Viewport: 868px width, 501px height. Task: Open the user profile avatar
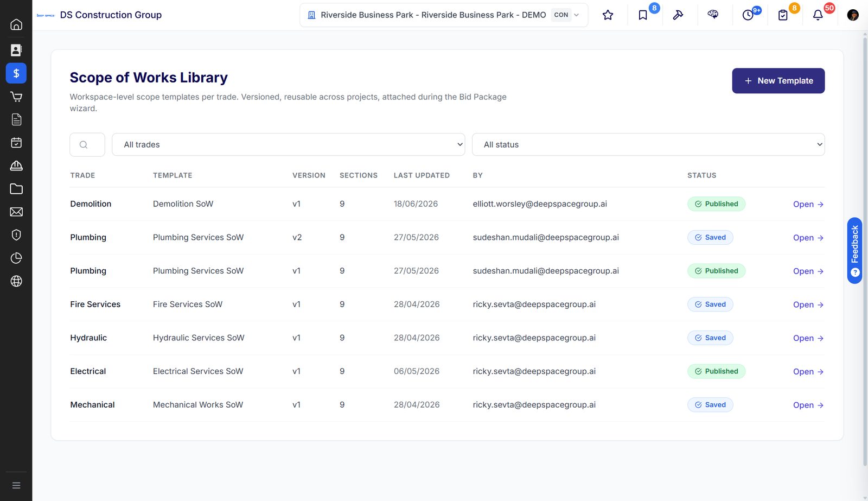point(853,15)
